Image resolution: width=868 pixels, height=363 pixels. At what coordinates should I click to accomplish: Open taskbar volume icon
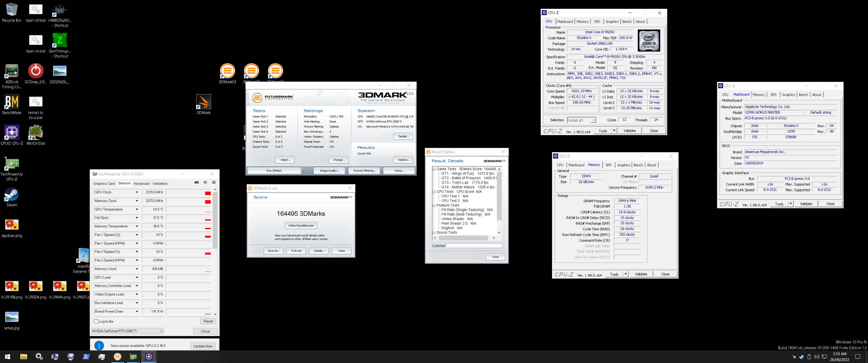817,357
